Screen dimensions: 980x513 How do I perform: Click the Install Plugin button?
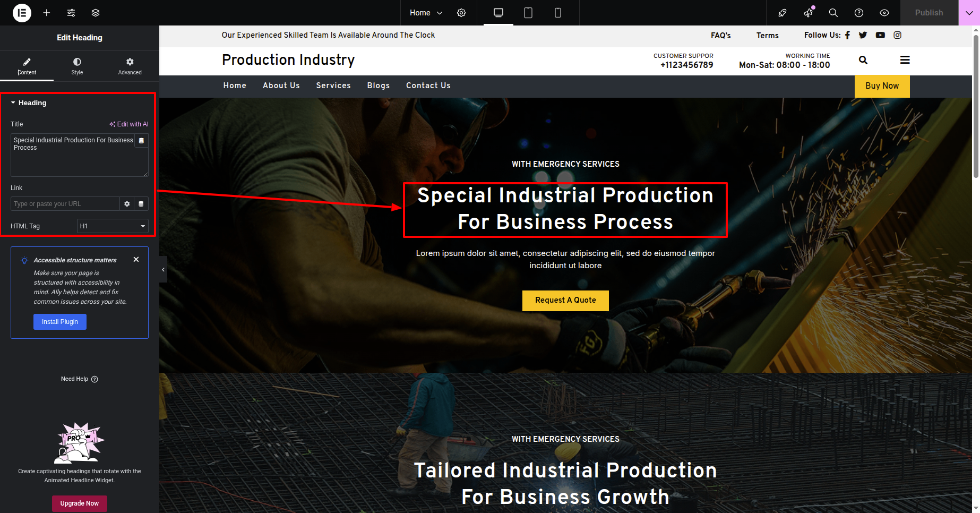[60, 322]
